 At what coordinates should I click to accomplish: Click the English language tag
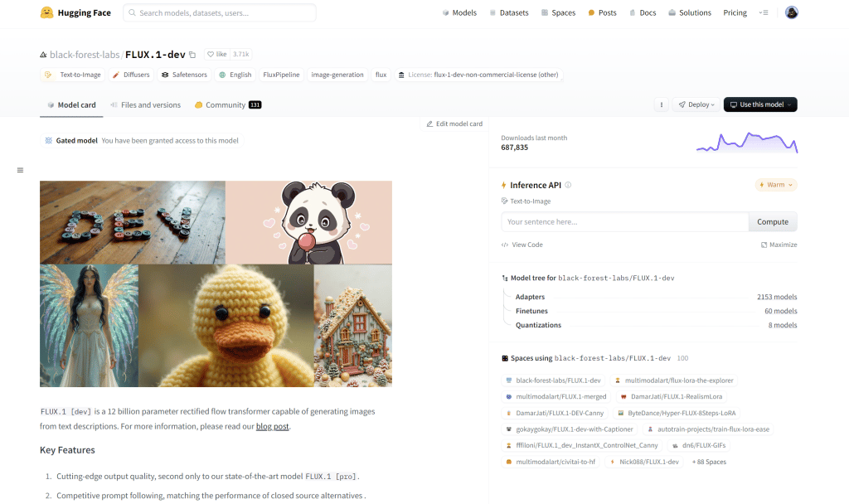(x=235, y=75)
